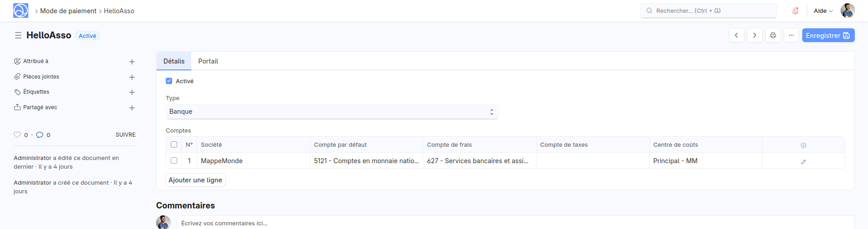Select the Détails tab
This screenshot has width=868, height=229.
tap(174, 61)
